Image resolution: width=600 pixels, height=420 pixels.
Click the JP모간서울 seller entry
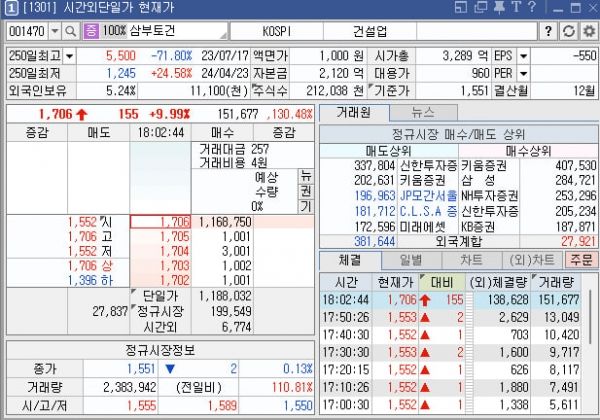[x=428, y=195]
